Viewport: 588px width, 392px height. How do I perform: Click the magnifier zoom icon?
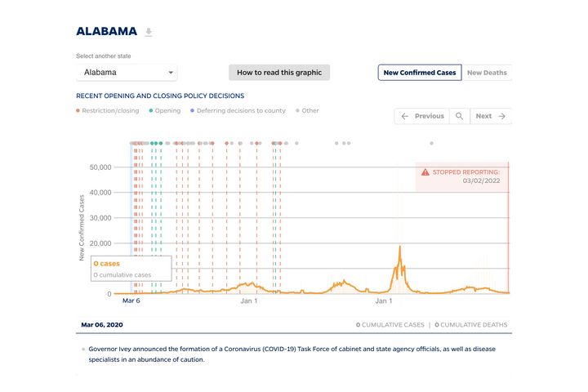[x=460, y=116]
